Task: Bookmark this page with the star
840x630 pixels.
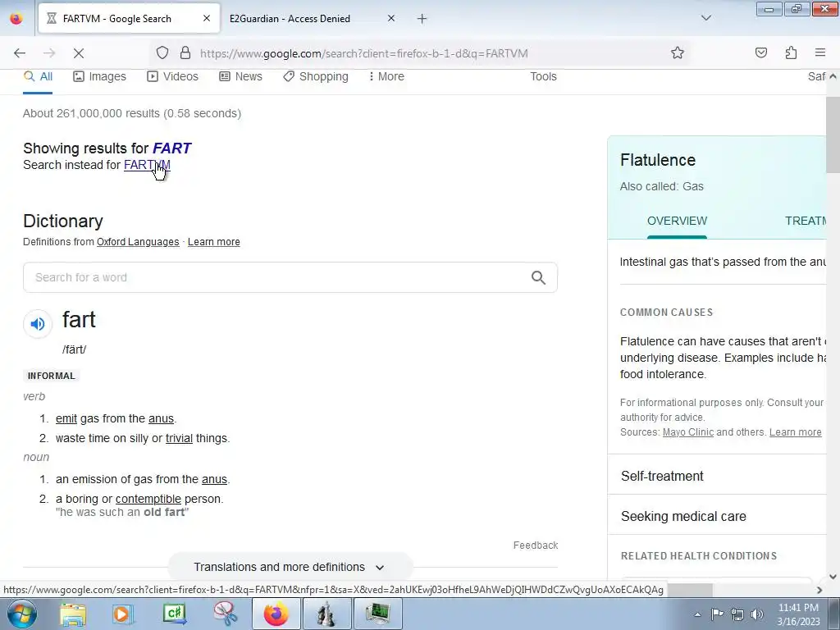Action: click(678, 52)
